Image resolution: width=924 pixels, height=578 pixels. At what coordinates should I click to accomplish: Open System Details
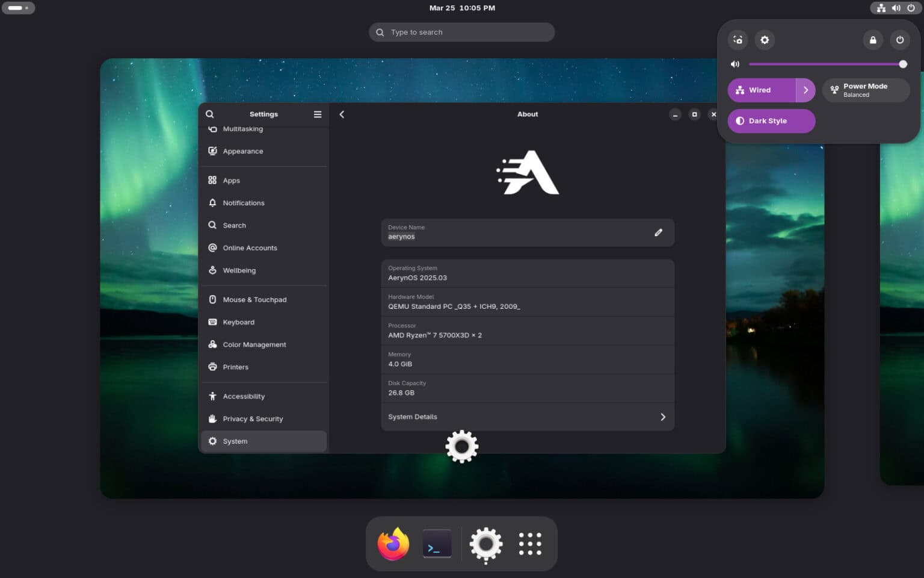[528, 417]
